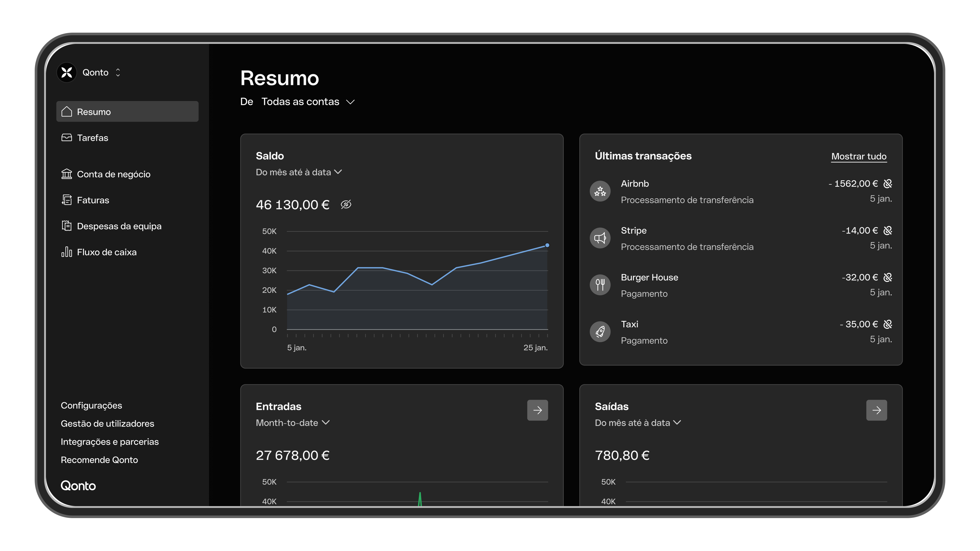Expand Entradas Month-to-date dropdown

point(292,423)
